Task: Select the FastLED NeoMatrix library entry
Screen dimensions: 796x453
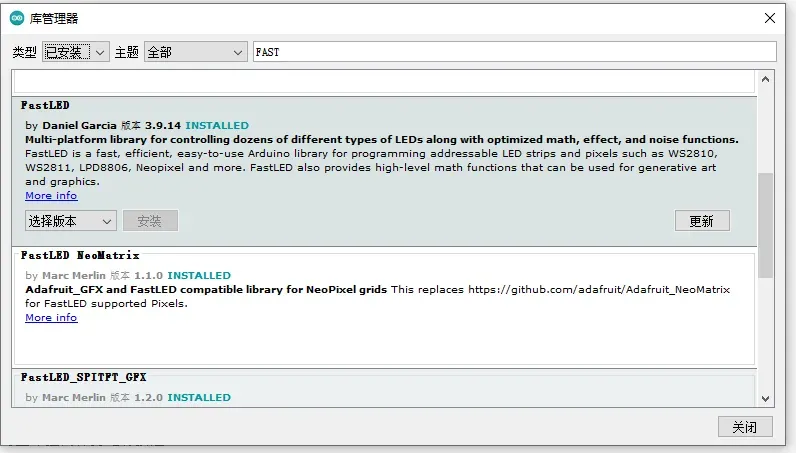Action: coord(80,255)
